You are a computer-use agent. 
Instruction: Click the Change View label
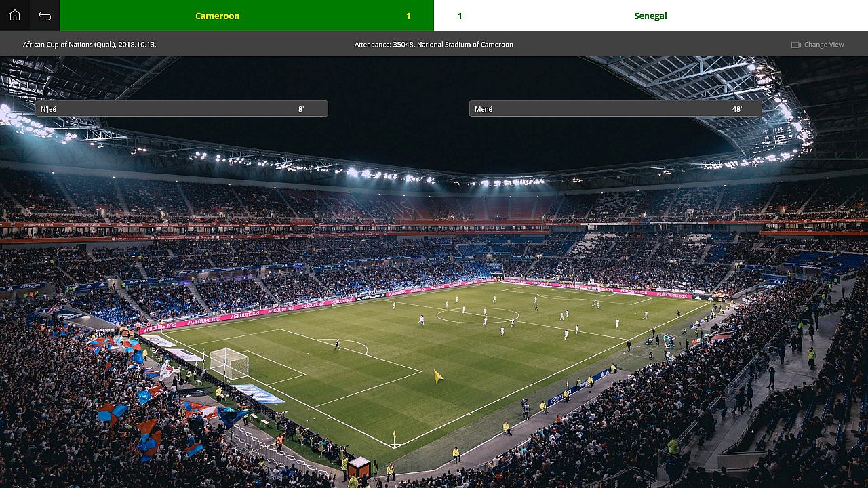pyautogui.click(x=824, y=45)
